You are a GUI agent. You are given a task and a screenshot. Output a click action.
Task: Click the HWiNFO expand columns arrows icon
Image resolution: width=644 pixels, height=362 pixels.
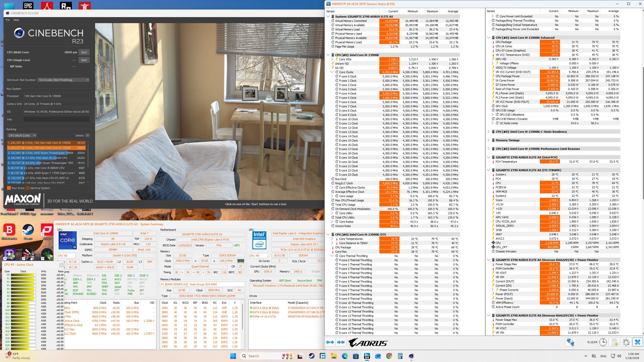(x=330, y=342)
